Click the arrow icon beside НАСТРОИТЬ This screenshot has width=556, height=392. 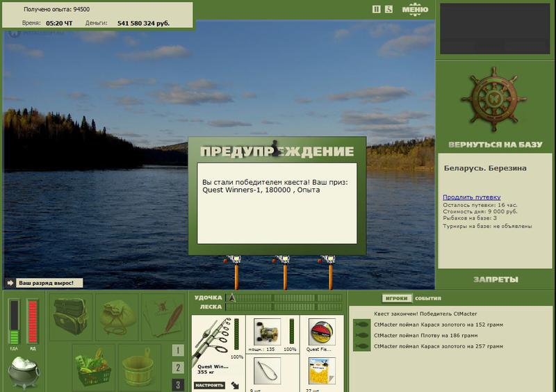click(235, 385)
